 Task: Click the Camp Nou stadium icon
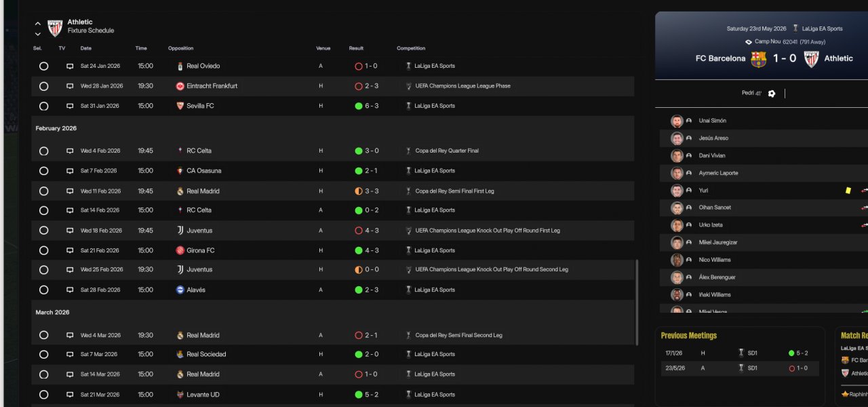(749, 42)
